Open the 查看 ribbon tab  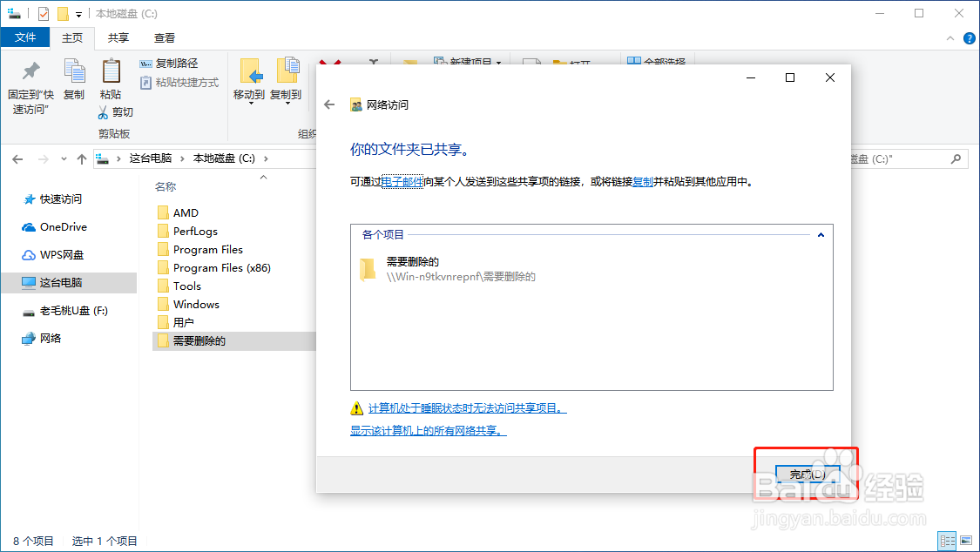coord(164,38)
